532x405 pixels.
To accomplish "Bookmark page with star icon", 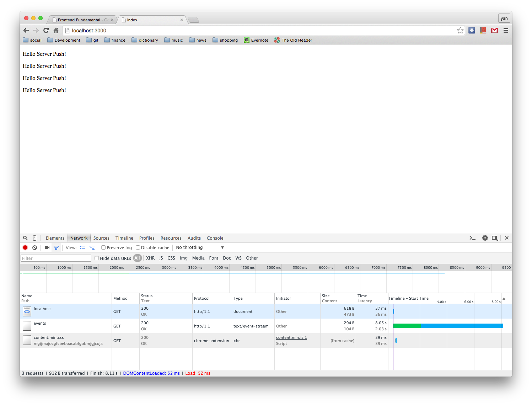I will tap(460, 31).
